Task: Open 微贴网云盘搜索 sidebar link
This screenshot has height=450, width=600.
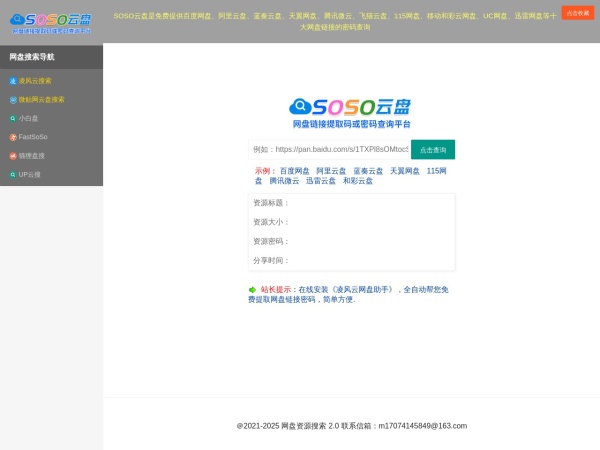Action: click(41, 99)
